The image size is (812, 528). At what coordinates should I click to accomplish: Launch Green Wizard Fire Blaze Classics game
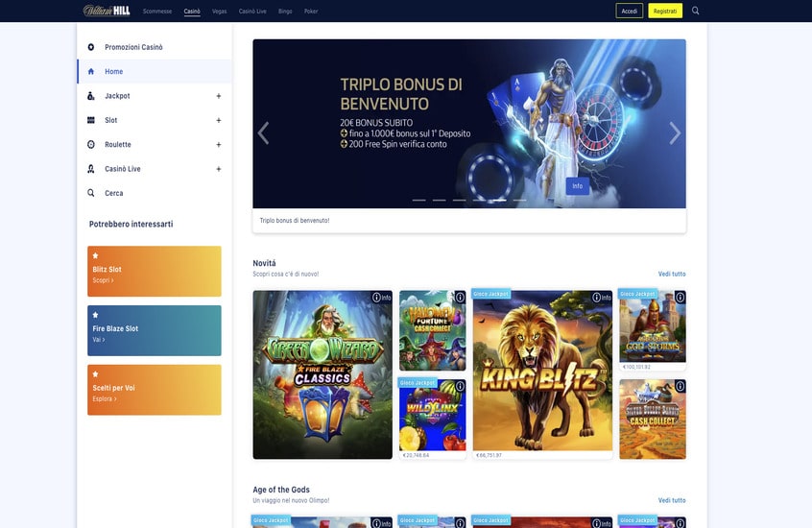tap(322, 374)
